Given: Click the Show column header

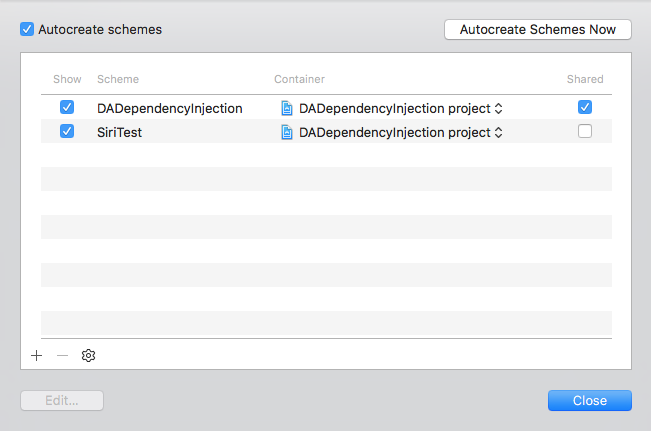Looking at the screenshot, I should [67, 79].
